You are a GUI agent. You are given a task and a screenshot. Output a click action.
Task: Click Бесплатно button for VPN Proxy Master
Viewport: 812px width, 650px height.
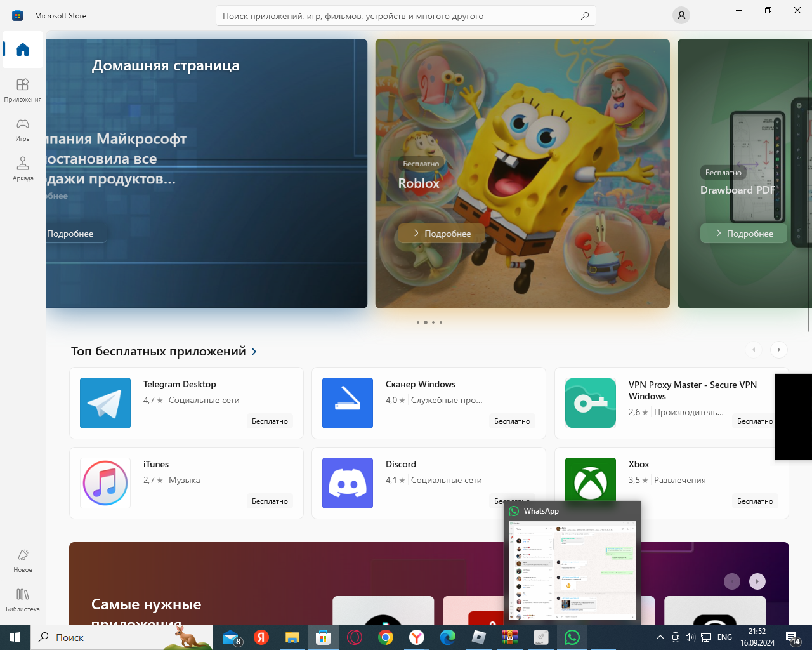pyautogui.click(x=755, y=421)
